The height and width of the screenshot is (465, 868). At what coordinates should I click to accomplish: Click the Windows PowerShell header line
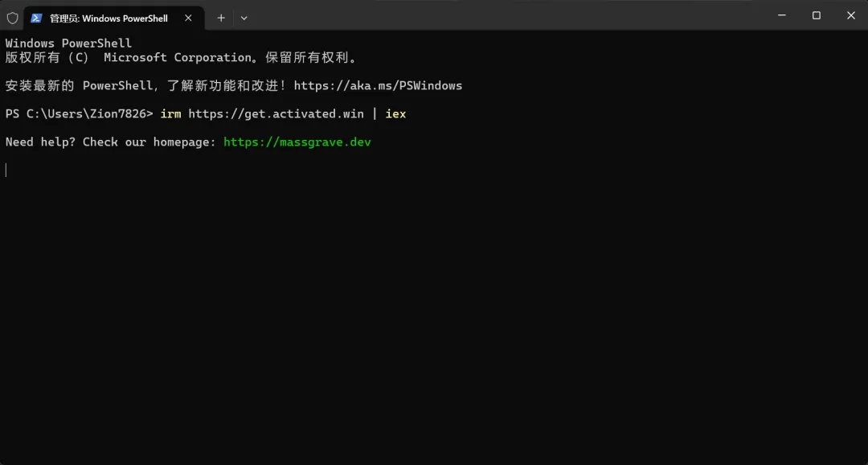tap(68, 43)
